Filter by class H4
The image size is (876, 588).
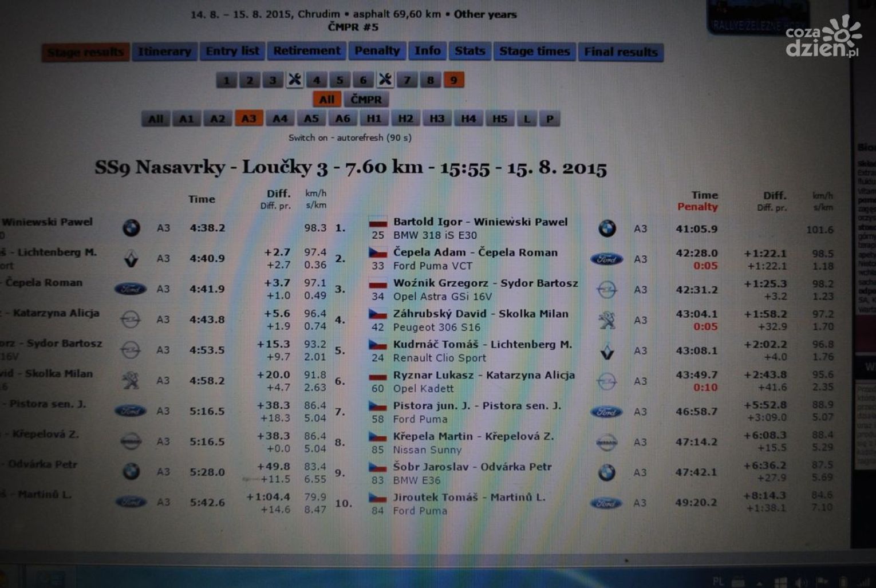[x=468, y=119]
